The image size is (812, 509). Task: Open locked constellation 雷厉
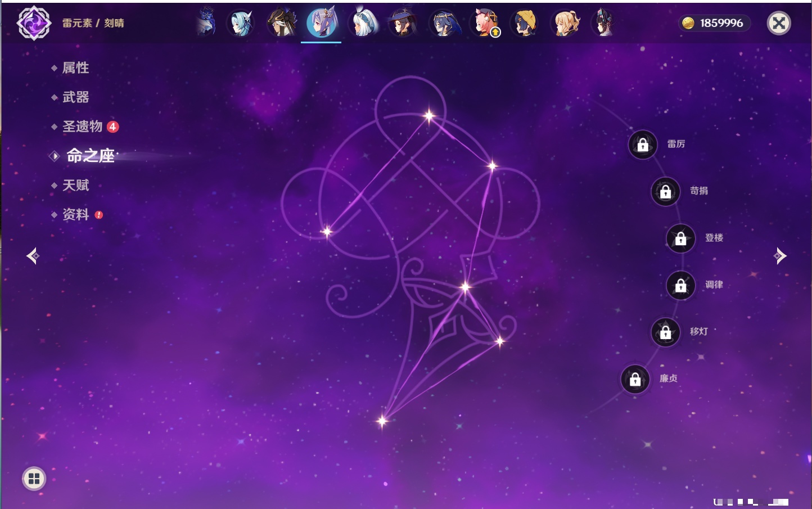click(643, 145)
